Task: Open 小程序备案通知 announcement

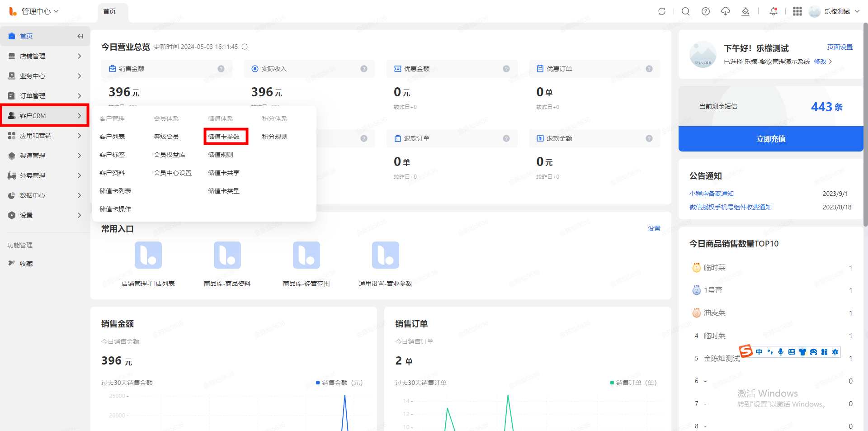Action: (x=712, y=194)
